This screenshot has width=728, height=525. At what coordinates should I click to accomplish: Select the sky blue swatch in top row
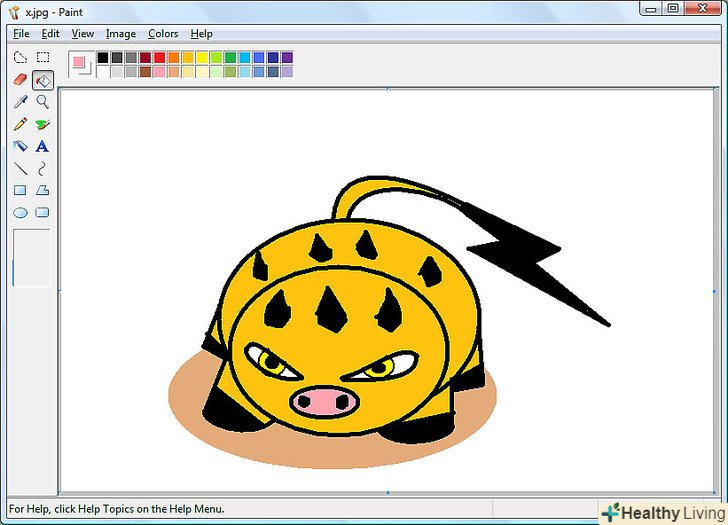click(245, 58)
